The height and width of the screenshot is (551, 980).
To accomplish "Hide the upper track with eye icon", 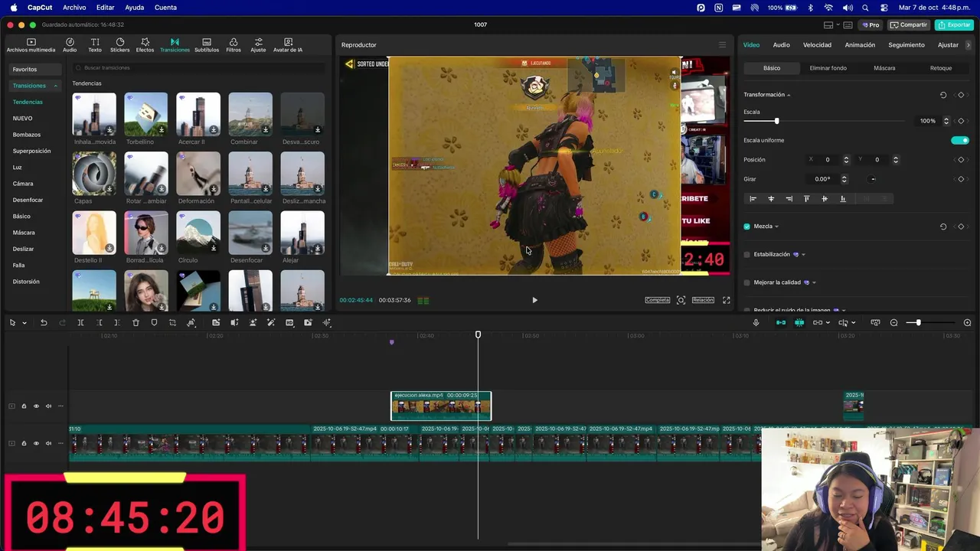I will point(36,406).
